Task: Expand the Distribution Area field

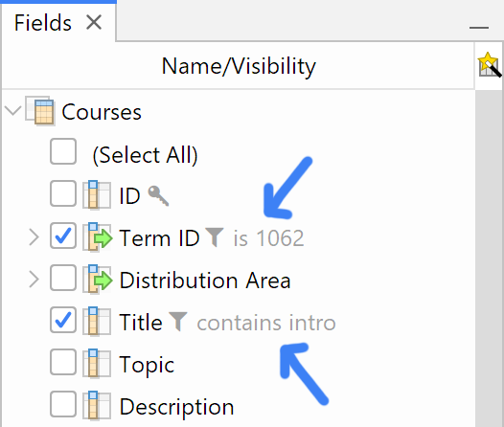Action: click(34, 280)
